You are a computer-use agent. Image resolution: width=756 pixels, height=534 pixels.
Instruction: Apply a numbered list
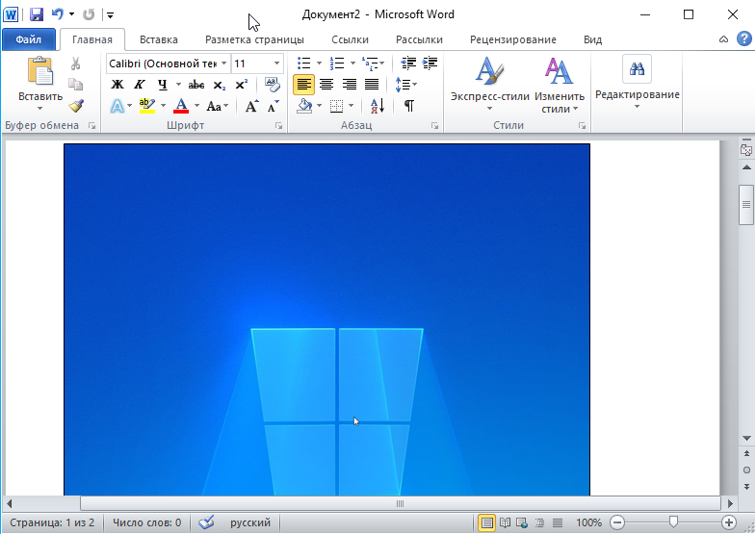336,64
